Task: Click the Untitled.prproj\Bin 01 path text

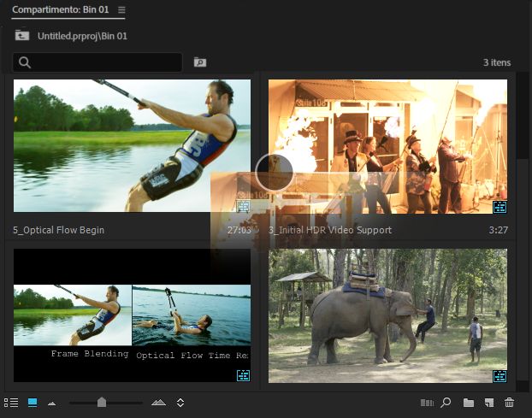Action: click(x=82, y=36)
